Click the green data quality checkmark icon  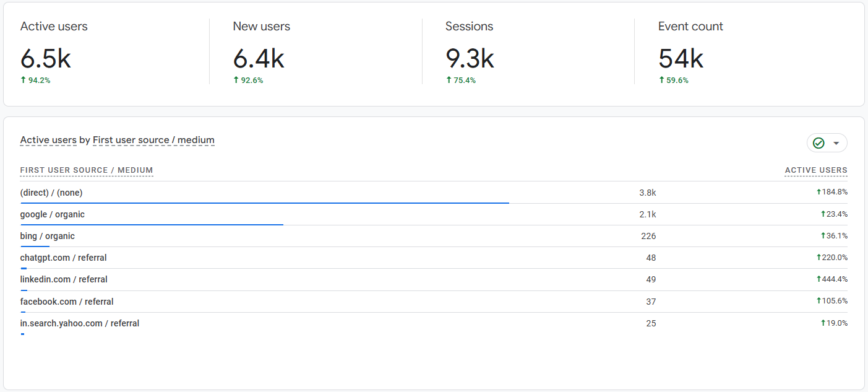coord(819,143)
